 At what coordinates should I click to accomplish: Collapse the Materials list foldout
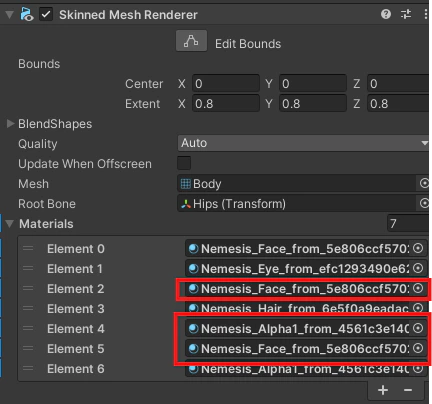(x=10, y=224)
